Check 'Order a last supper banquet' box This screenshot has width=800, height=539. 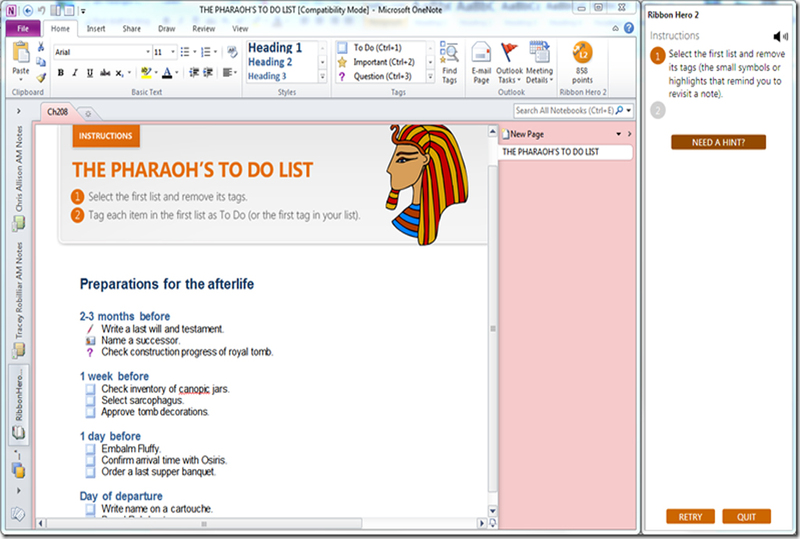[90, 472]
